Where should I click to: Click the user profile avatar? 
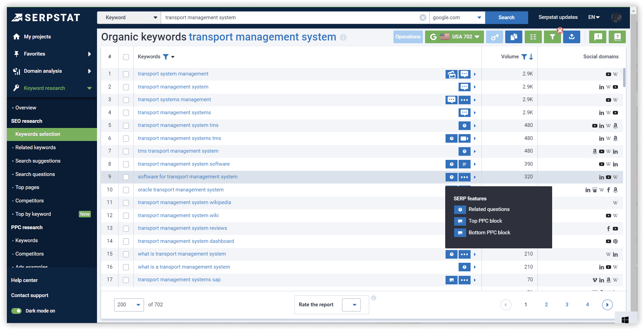tap(616, 17)
